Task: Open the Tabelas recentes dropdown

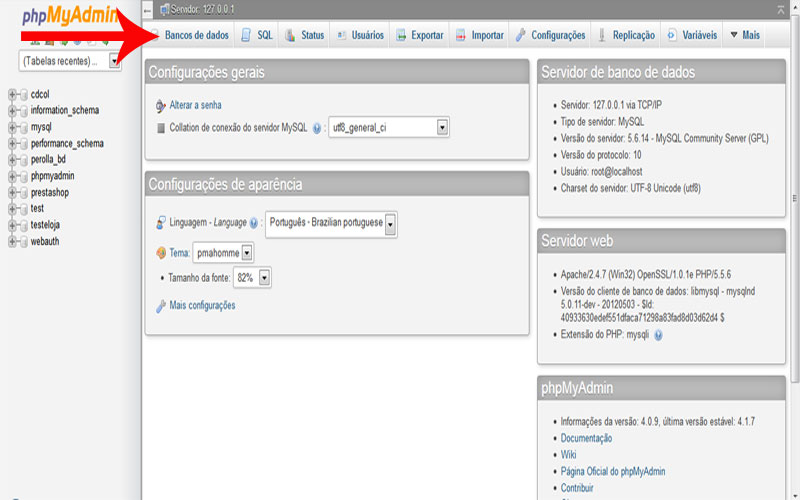Action: pyautogui.click(x=70, y=61)
